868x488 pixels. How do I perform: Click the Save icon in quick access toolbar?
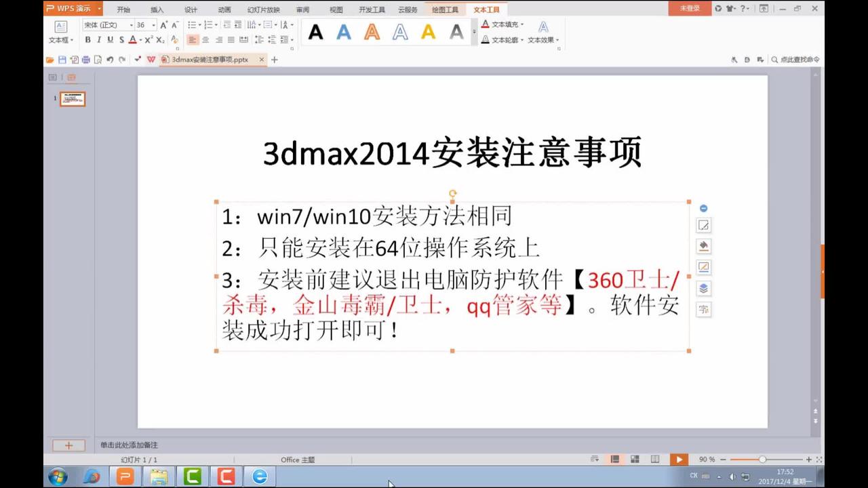[x=61, y=60]
